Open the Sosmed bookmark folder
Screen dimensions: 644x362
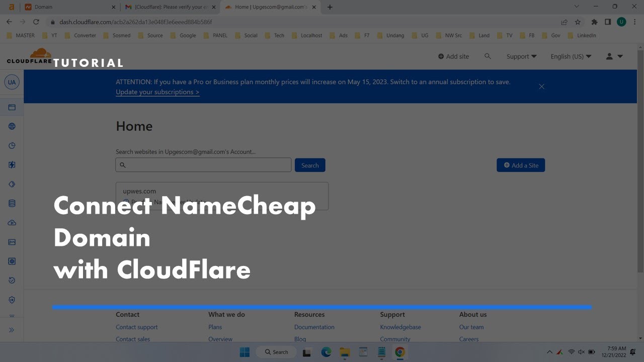coord(117,36)
